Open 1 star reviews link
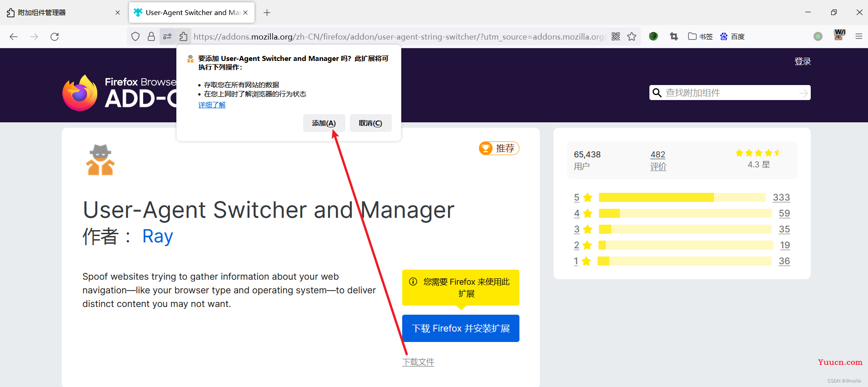The height and width of the screenshot is (387, 868). click(x=582, y=261)
